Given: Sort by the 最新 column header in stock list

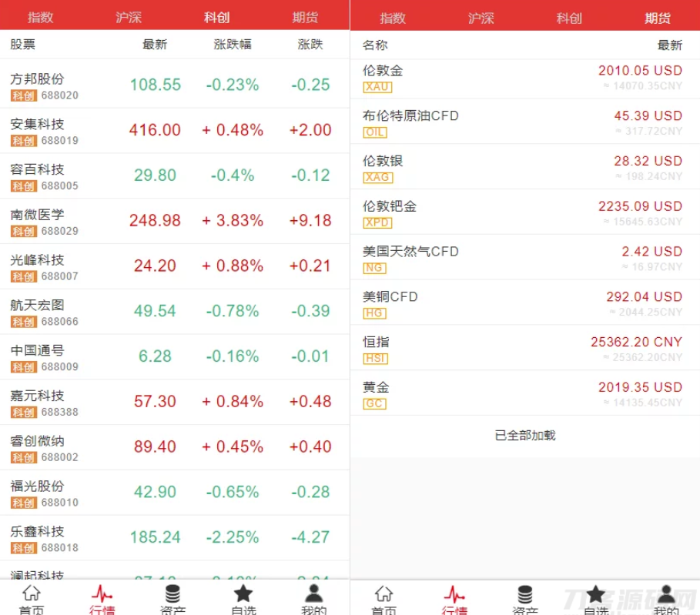Looking at the screenshot, I should [155, 44].
